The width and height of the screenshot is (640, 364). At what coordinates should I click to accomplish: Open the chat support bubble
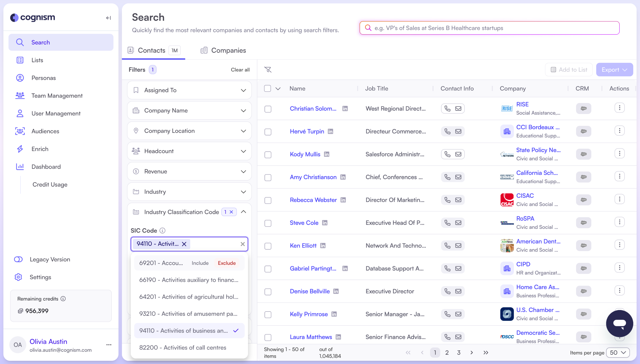pos(619,323)
